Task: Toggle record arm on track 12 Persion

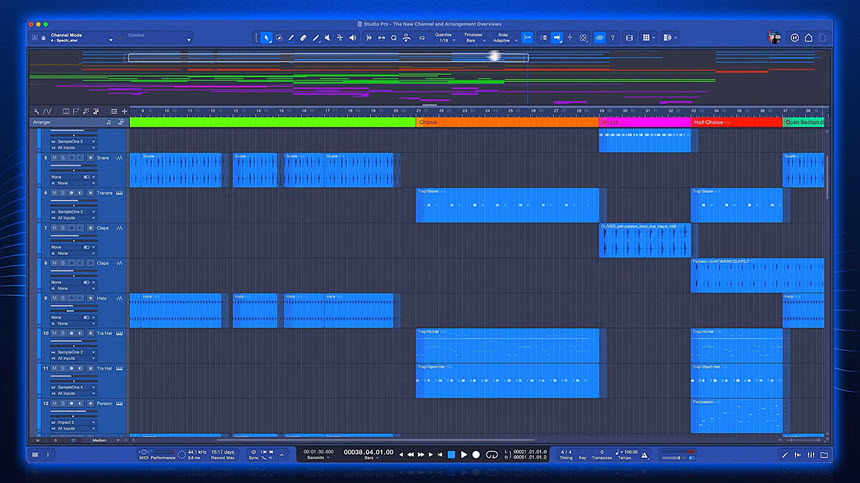Action: [x=71, y=404]
